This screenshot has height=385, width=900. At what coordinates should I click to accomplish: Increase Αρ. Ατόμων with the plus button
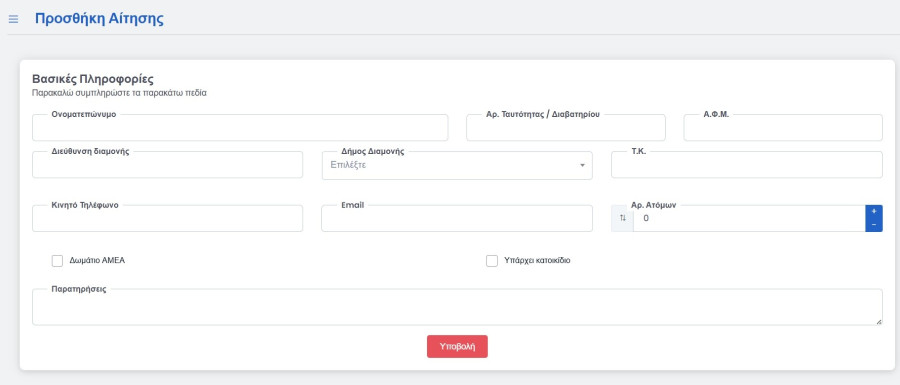click(x=874, y=212)
